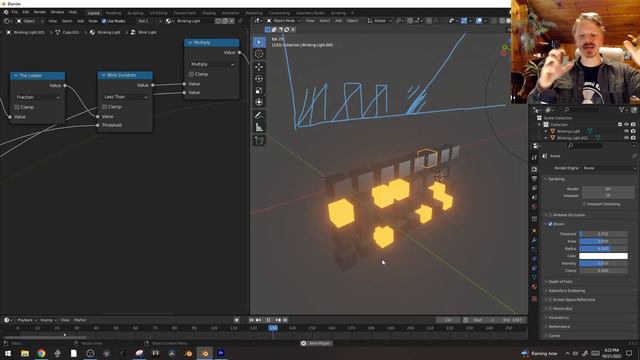Adjust the Bloom Threshold slider

coord(603,234)
